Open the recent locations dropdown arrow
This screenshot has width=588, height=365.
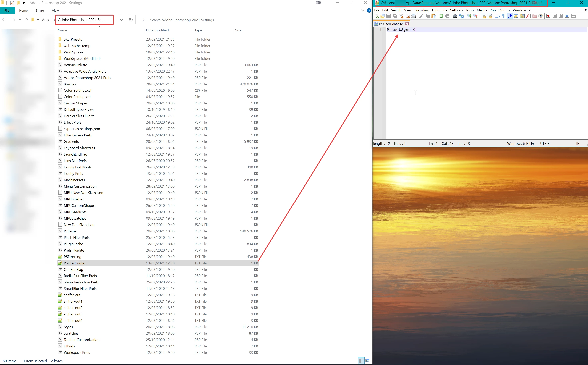[20, 20]
